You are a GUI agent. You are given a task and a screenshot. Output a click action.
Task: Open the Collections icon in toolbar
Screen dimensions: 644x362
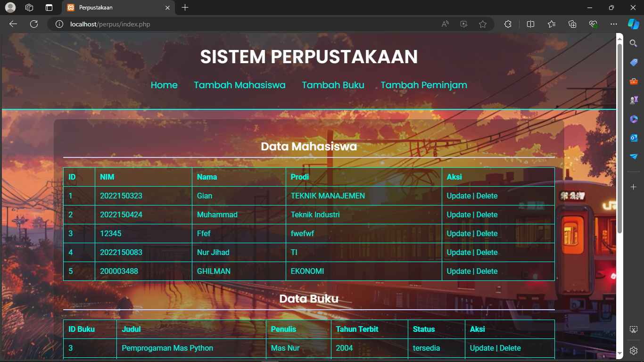pyautogui.click(x=572, y=24)
